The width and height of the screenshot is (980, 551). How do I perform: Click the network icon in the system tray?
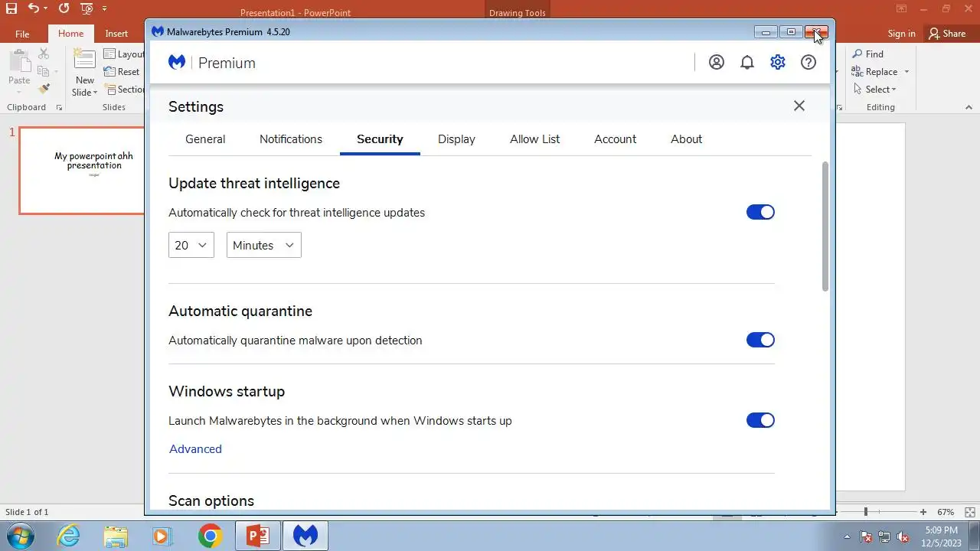coord(884,536)
